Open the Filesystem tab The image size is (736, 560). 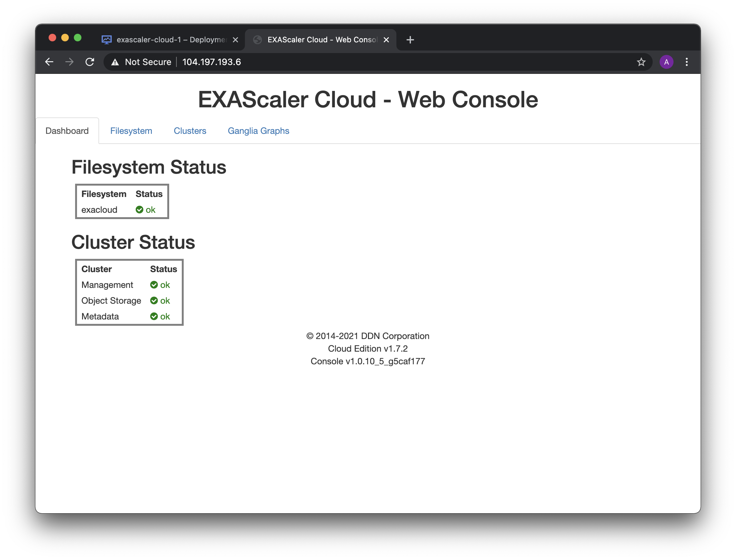131,131
